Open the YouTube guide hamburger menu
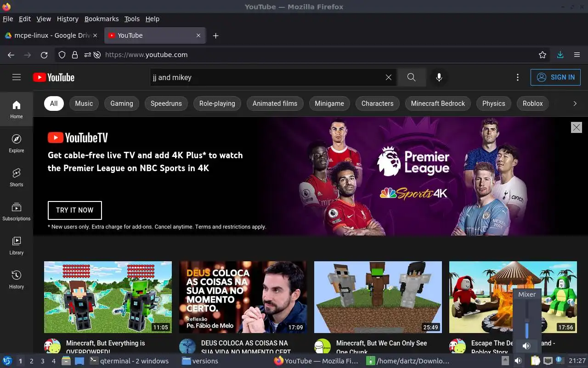The height and width of the screenshot is (368, 588). pos(17,77)
